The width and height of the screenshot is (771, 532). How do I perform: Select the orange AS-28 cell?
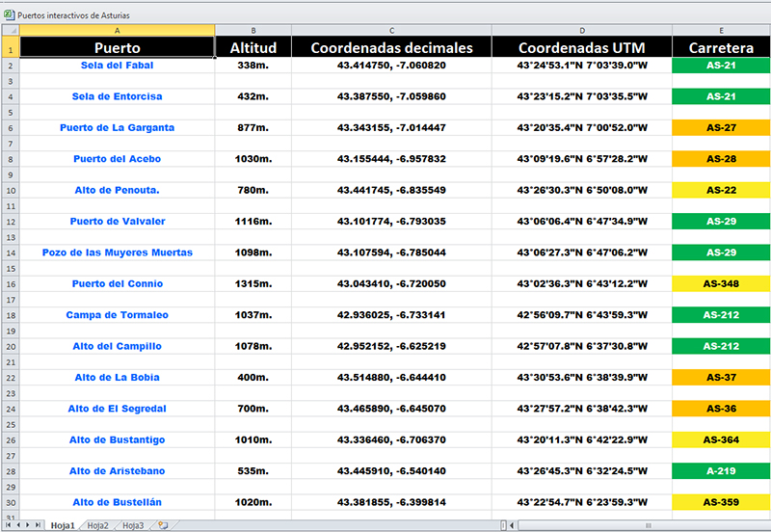[x=721, y=159]
